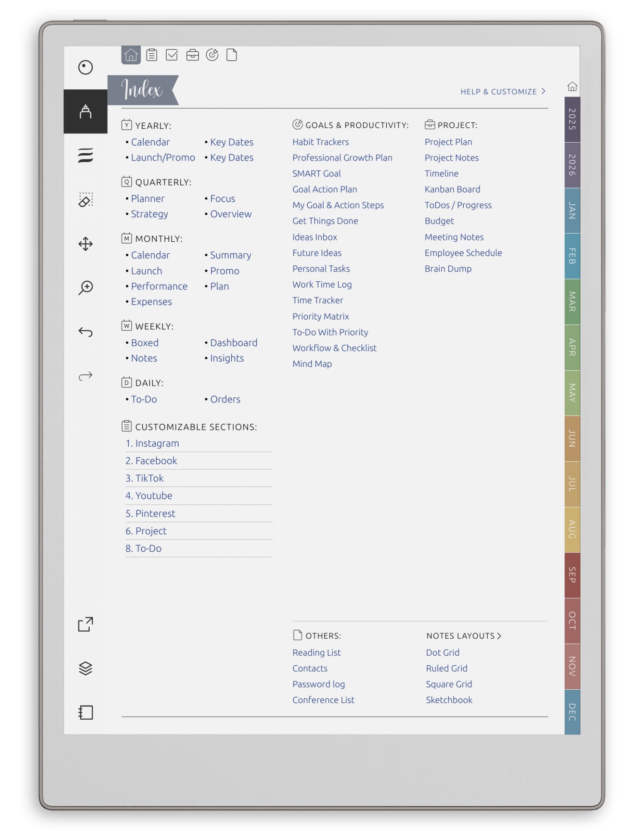Open Professional Growth Plan link
The height and width of the screenshot is (831, 644).
(x=342, y=158)
